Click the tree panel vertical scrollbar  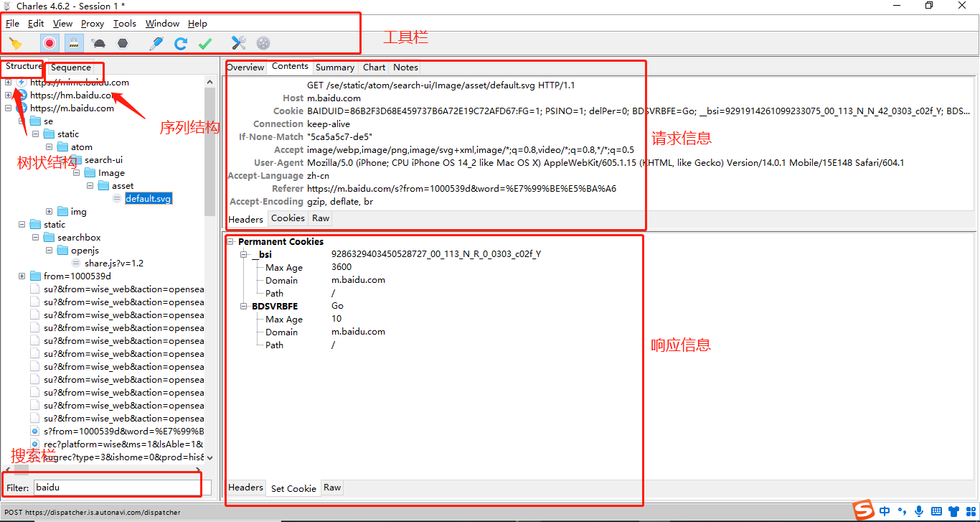pos(209,151)
